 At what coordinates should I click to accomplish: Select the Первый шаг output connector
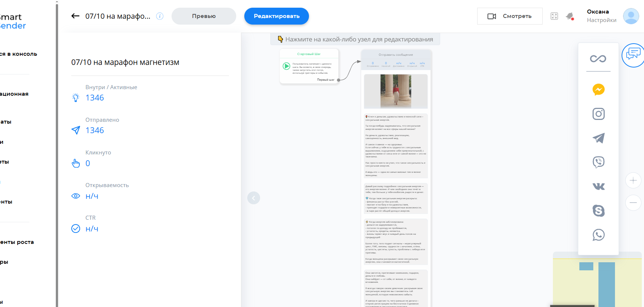[338, 80]
